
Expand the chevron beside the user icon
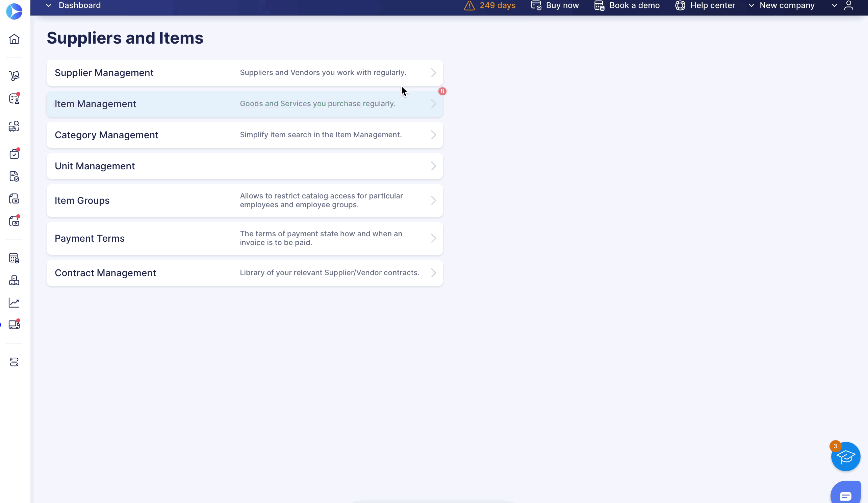point(835,5)
